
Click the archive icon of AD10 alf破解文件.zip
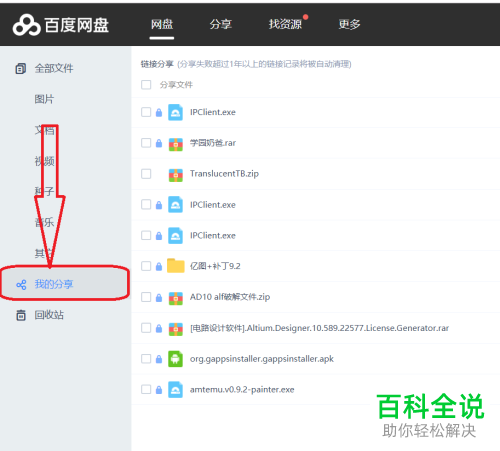coord(176,298)
